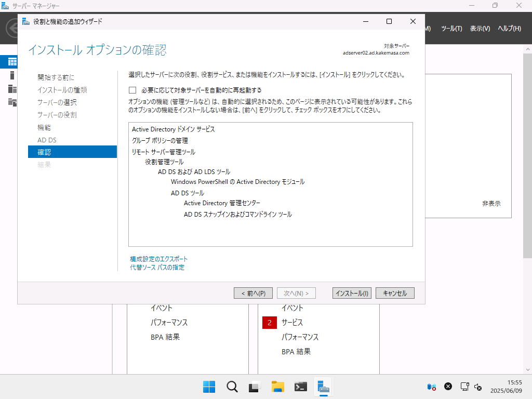Click the Server Manager dashboard sidebar icon
532x399 pixels.
[x=12, y=62]
